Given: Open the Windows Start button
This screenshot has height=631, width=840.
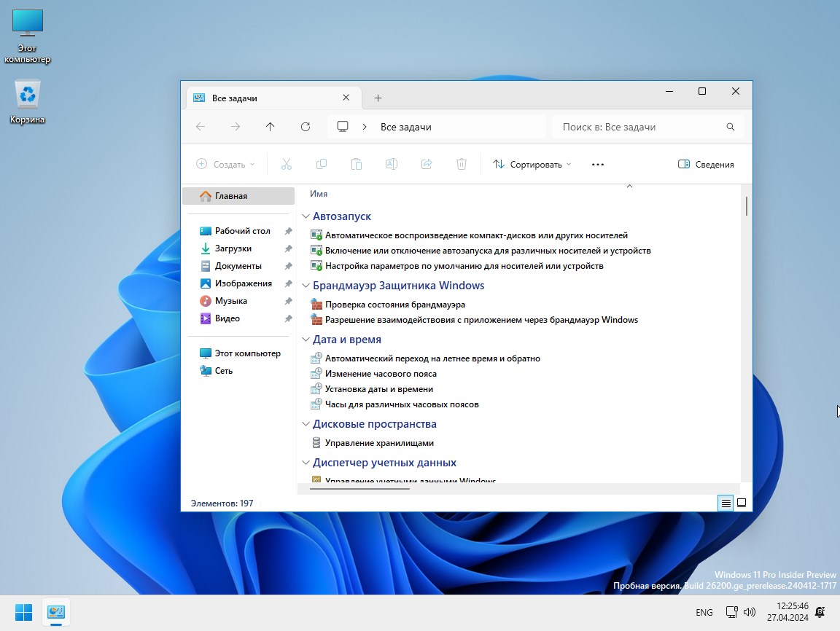Looking at the screenshot, I should pos(23,612).
